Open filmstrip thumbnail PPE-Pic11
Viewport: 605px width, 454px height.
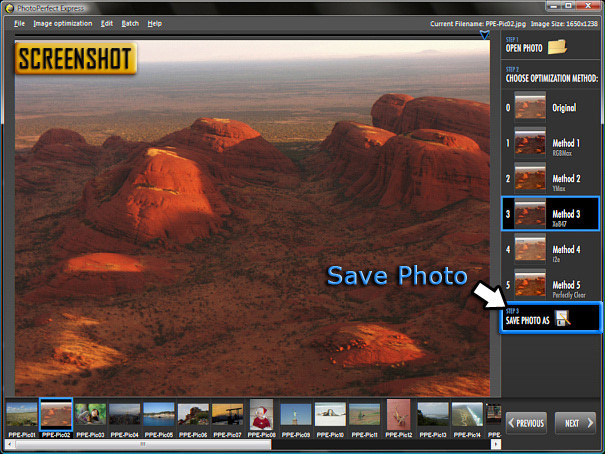tap(364, 415)
